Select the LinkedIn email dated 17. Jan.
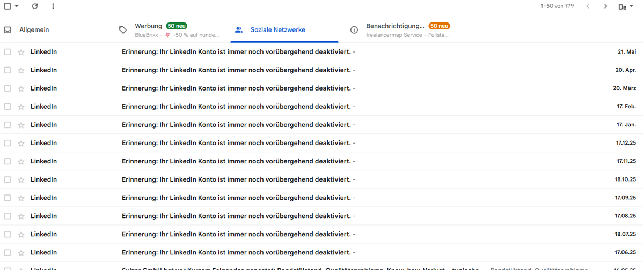 (8, 125)
